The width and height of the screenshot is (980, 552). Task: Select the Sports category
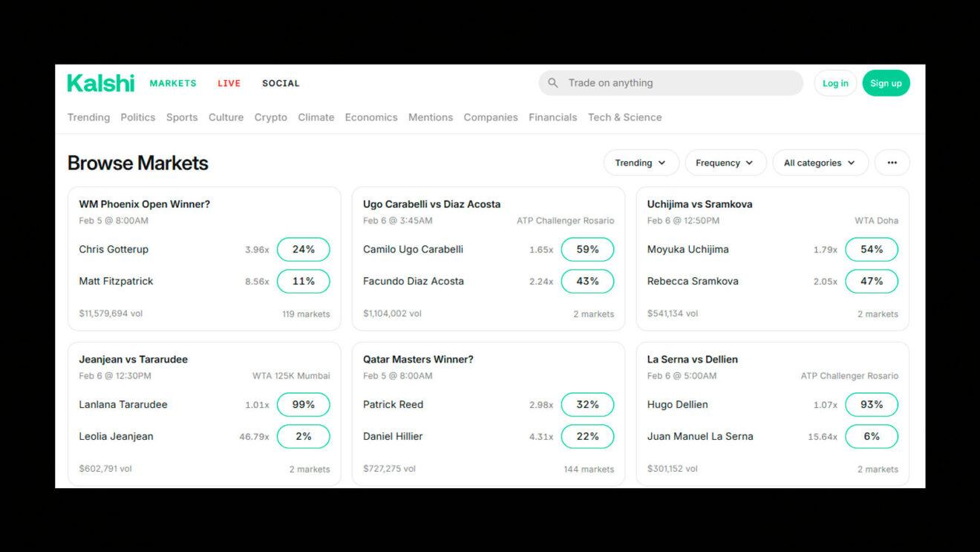tap(182, 117)
